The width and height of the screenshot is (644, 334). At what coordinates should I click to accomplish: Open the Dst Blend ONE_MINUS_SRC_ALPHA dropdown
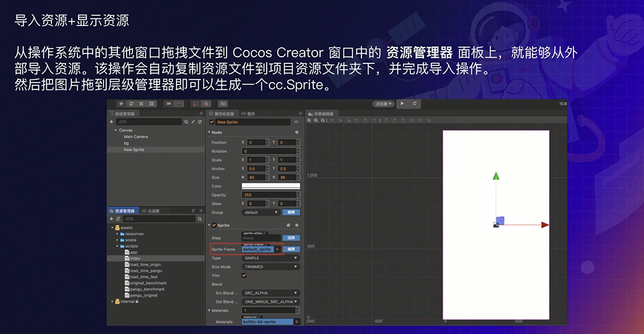coord(271,302)
